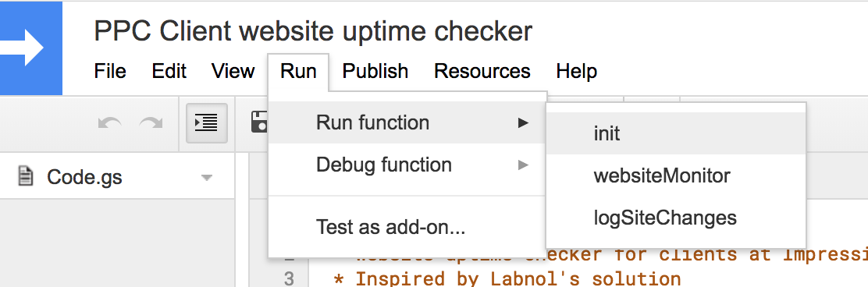Expand the Run function submenu arrow

click(522, 122)
